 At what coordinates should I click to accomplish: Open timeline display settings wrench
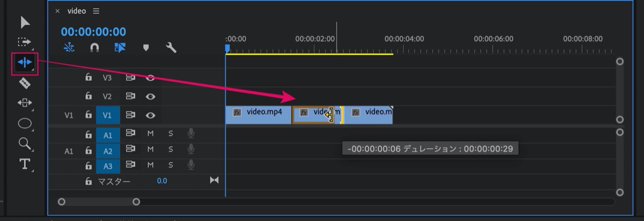[171, 47]
